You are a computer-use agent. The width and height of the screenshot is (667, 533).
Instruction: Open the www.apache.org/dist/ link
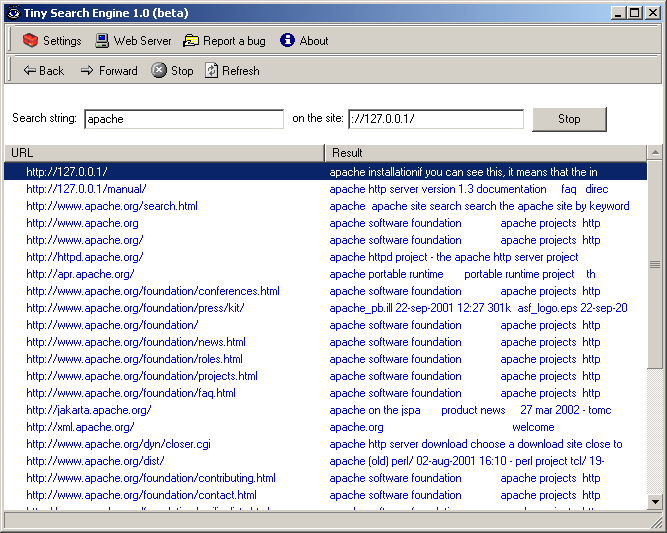click(95, 461)
